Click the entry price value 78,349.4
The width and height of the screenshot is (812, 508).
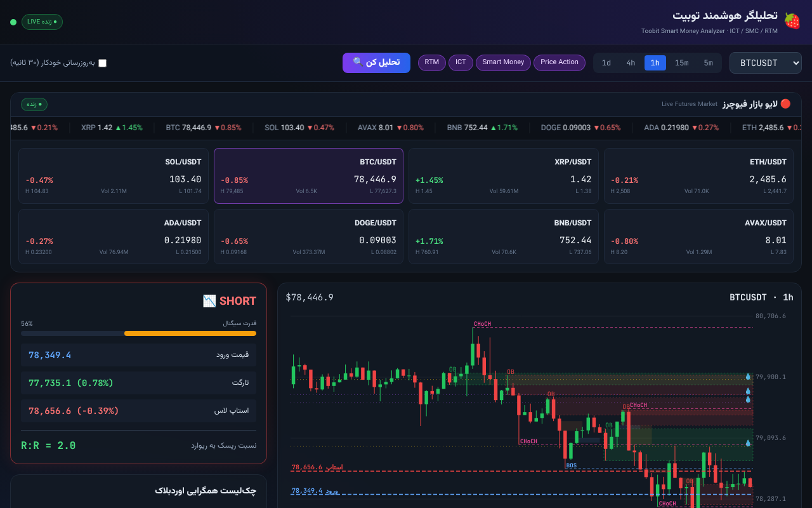tap(49, 355)
